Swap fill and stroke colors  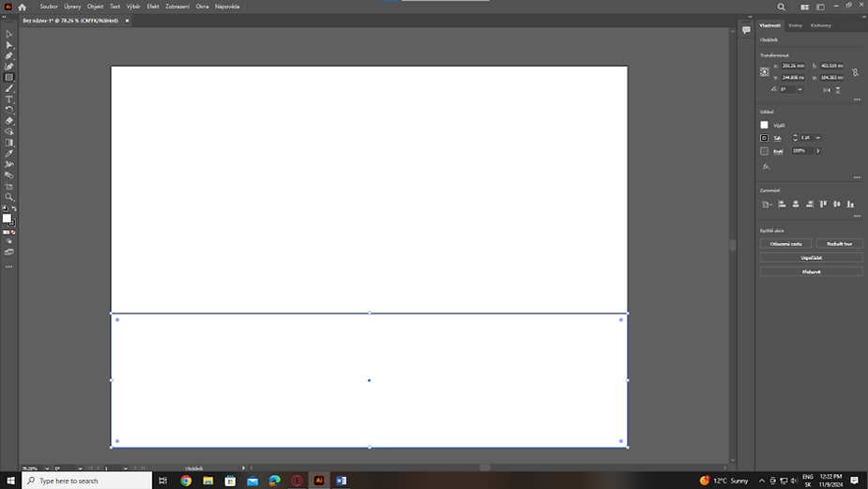pos(13,209)
